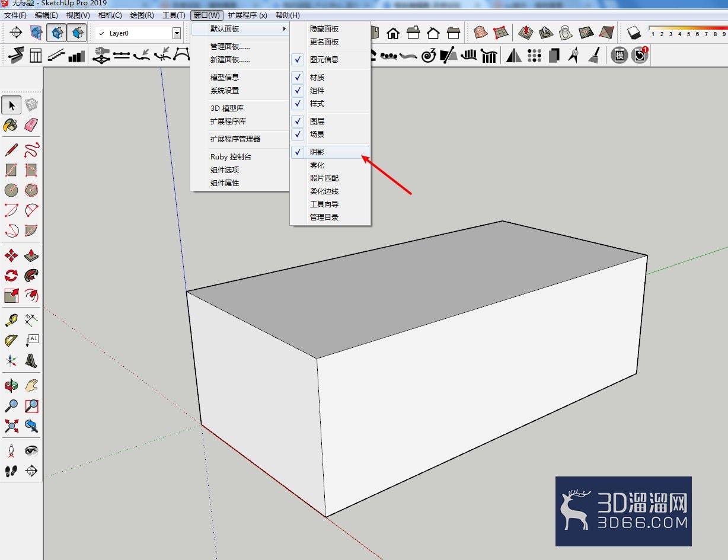Pick the Tape Measure tool
The image size is (728, 560).
(11, 321)
